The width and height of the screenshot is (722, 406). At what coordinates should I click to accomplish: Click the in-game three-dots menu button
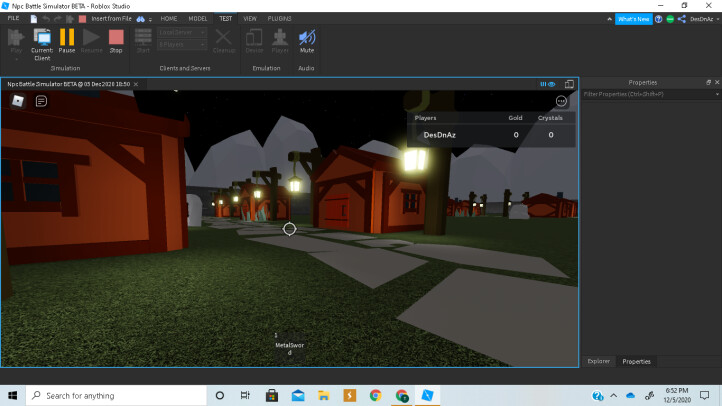[561, 101]
